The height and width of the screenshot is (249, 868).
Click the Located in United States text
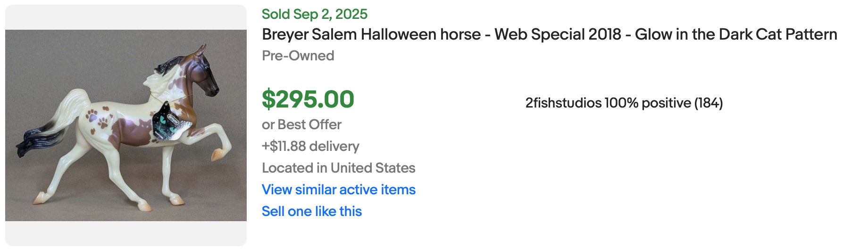[x=338, y=168]
